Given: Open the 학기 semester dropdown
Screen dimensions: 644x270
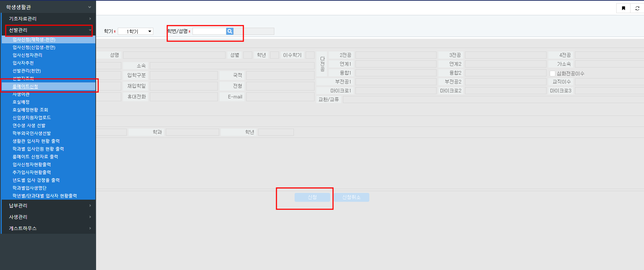Looking at the screenshot, I should tap(136, 32).
